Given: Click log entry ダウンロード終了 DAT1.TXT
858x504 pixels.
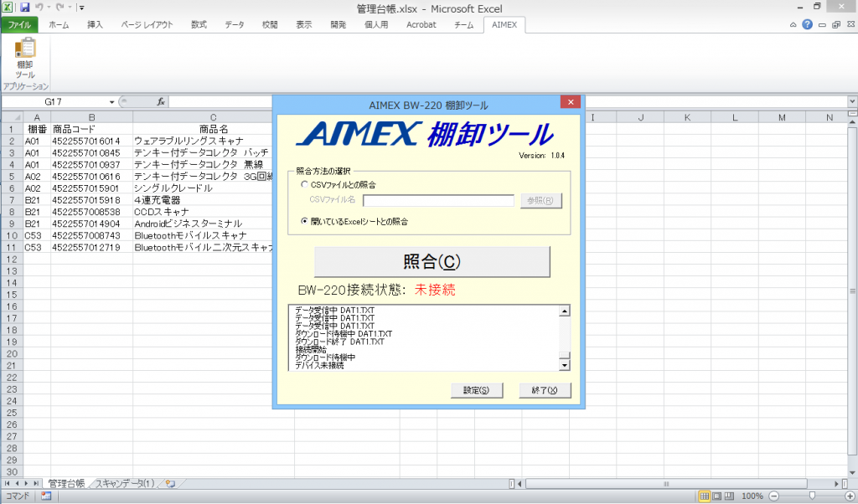Looking at the screenshot, I should click(339, 342).
